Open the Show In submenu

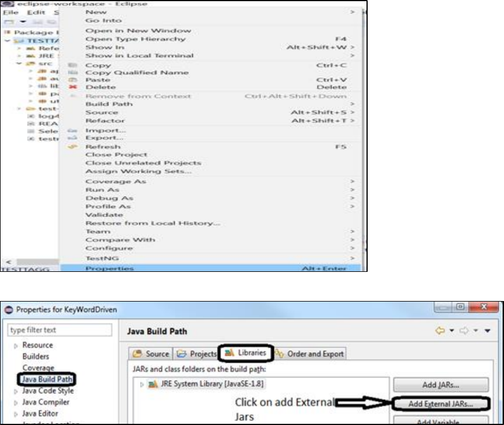point(211,47)
